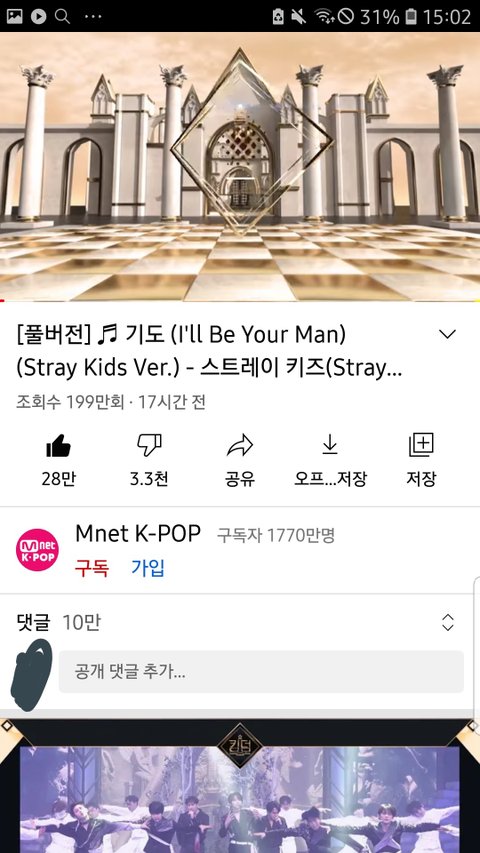Tap the share arrow icon

[239, 445]
